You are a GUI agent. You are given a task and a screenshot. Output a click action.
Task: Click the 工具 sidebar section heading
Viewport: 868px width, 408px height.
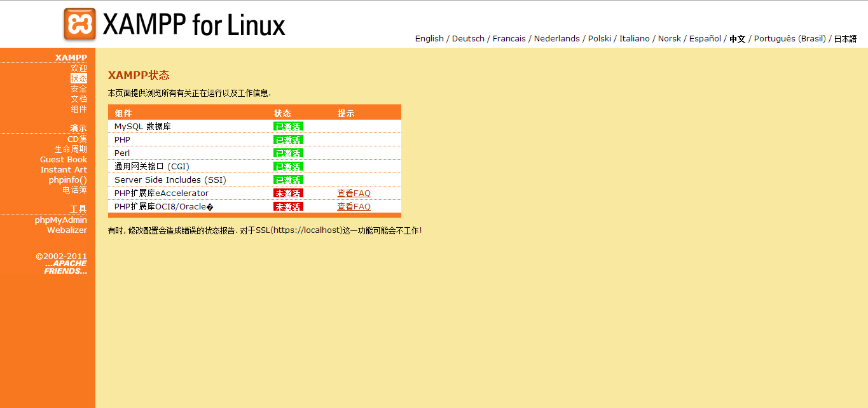tap(78, 209)
